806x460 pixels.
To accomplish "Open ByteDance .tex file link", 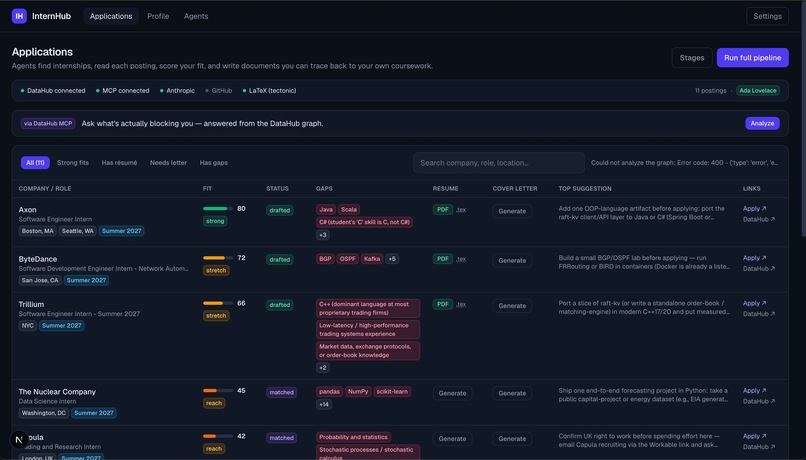I will [461, 259].
